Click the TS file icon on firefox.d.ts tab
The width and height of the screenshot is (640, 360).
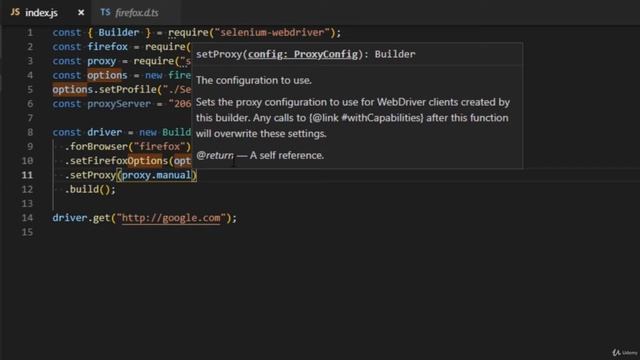point(105,12)
